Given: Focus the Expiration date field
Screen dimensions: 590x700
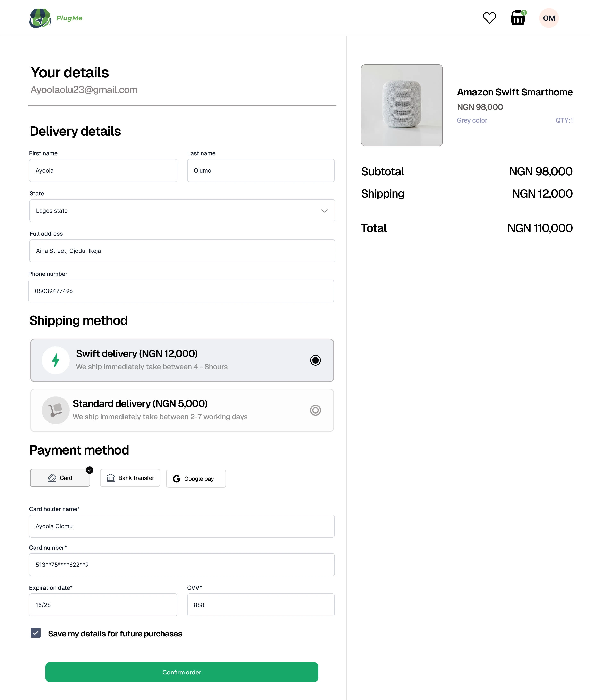Looking at the screenshot, I should (x=103, y=605).
